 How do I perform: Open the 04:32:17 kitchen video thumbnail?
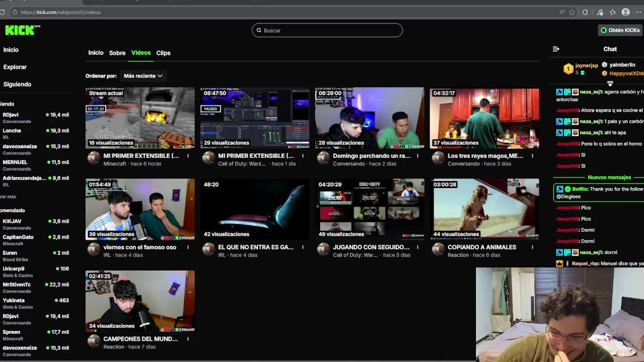(484, 118)
